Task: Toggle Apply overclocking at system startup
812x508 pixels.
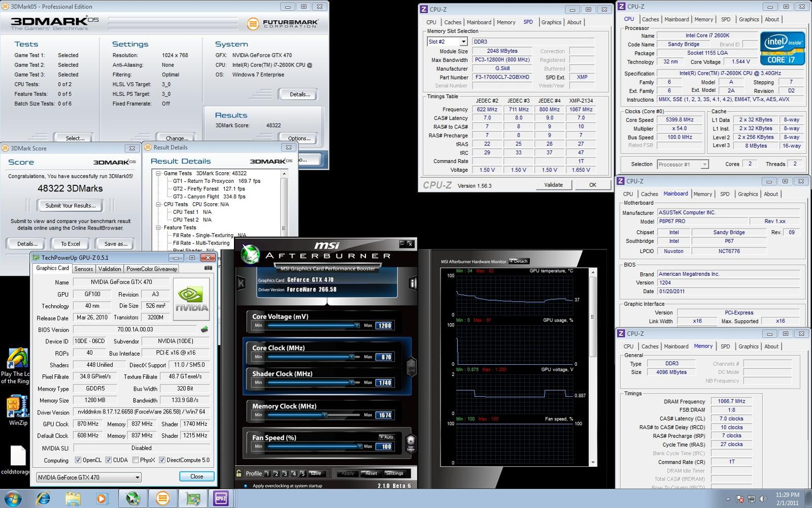Action: [246, 486]
